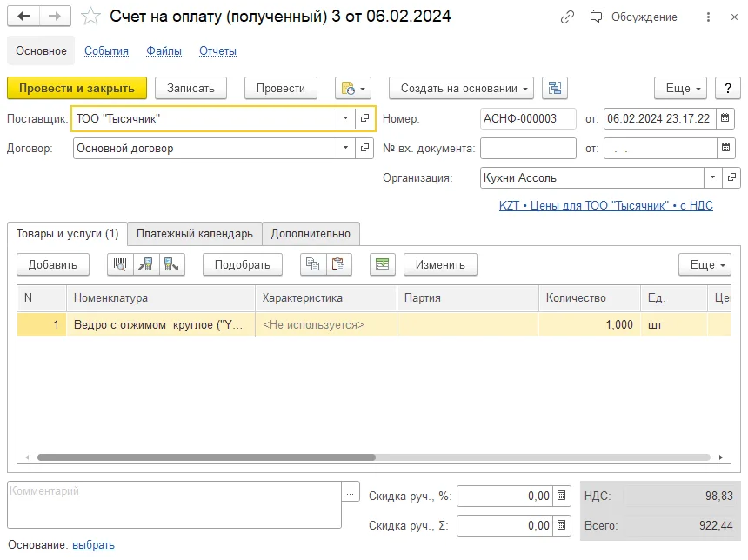Click the Количество column header
This screenshot has width=748, height=560.
tap(590, 298)
